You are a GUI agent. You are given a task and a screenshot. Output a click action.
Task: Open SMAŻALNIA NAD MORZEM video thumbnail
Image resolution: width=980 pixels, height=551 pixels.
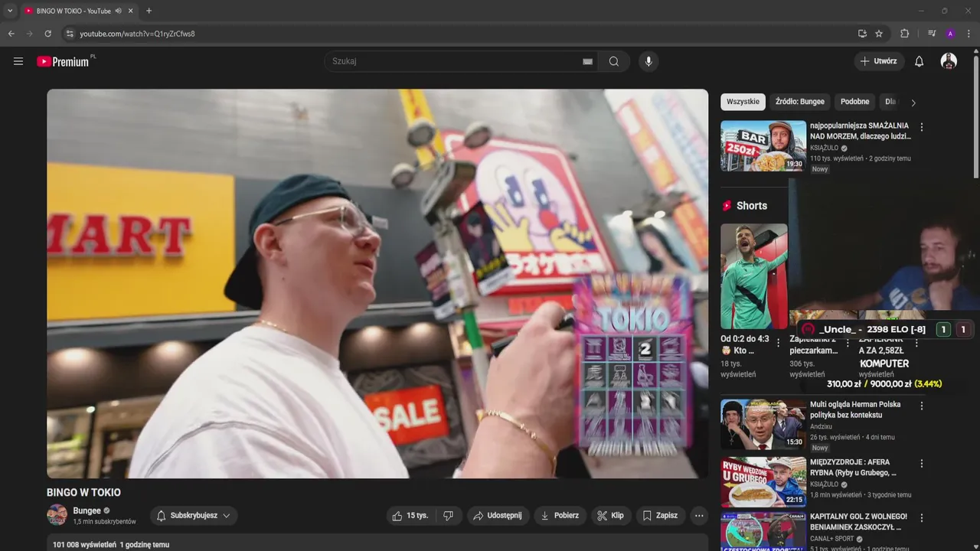point(763,145)
